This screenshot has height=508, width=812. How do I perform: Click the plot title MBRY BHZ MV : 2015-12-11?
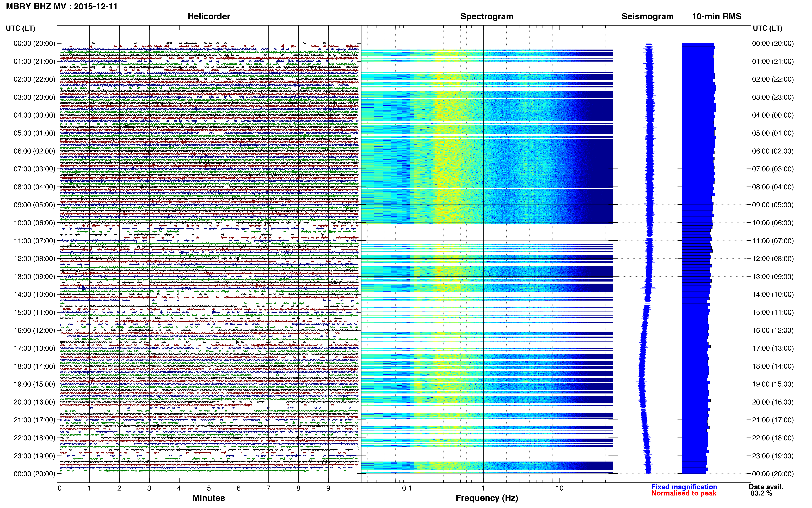click(62, 6)
